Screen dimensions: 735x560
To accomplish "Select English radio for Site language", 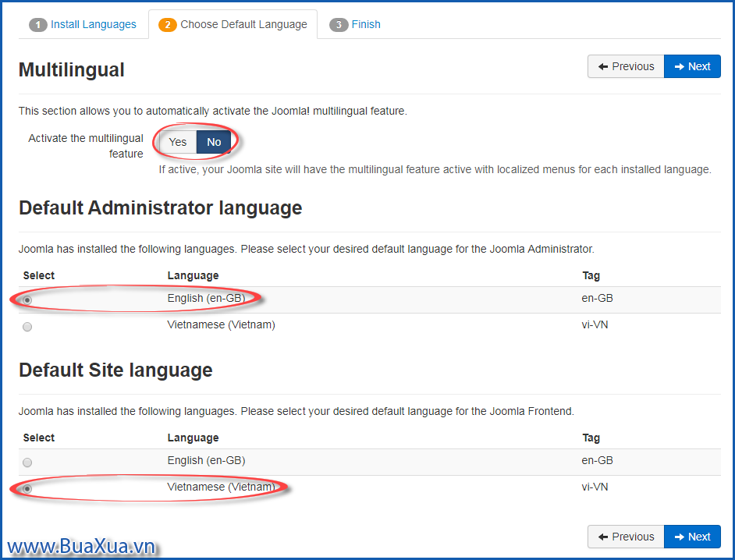I will pos(27,463).
